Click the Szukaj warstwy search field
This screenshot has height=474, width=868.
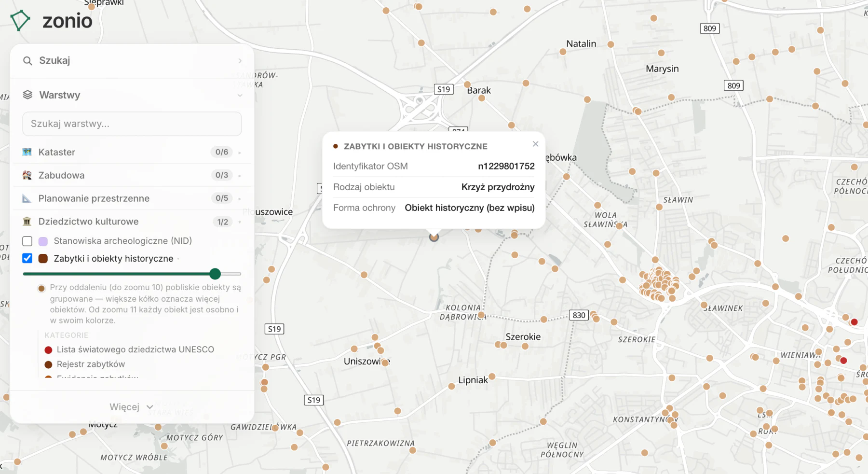click(x=132, y=124)
